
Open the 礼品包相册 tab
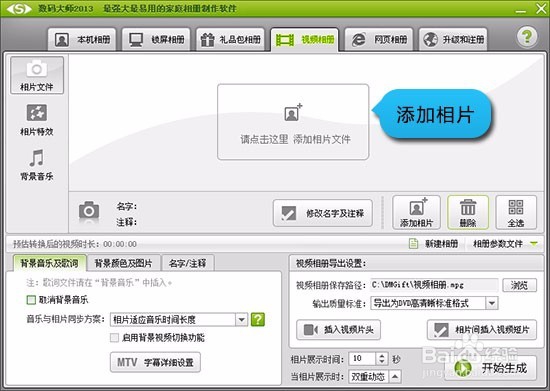coord(230,40)
